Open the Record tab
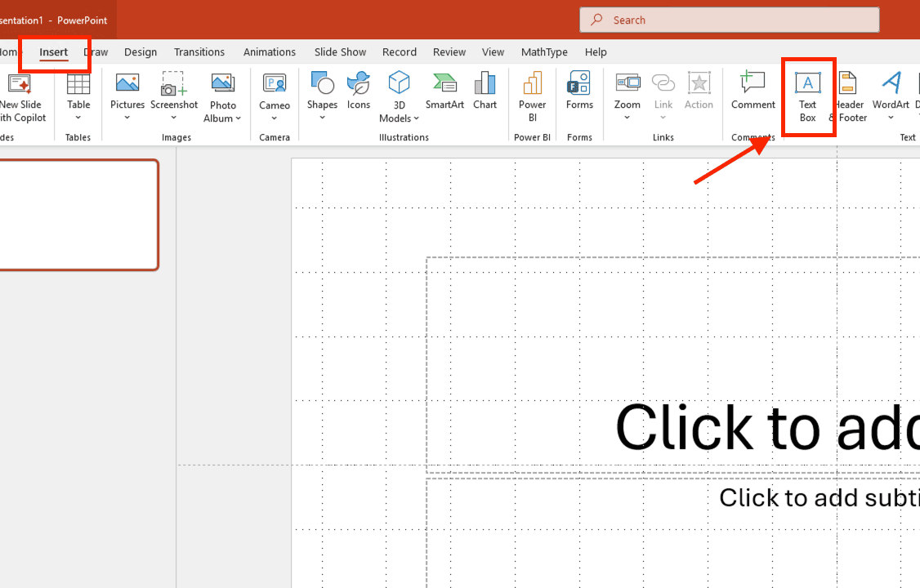Viewport: 920px width, 588px height. pos(399,52)
